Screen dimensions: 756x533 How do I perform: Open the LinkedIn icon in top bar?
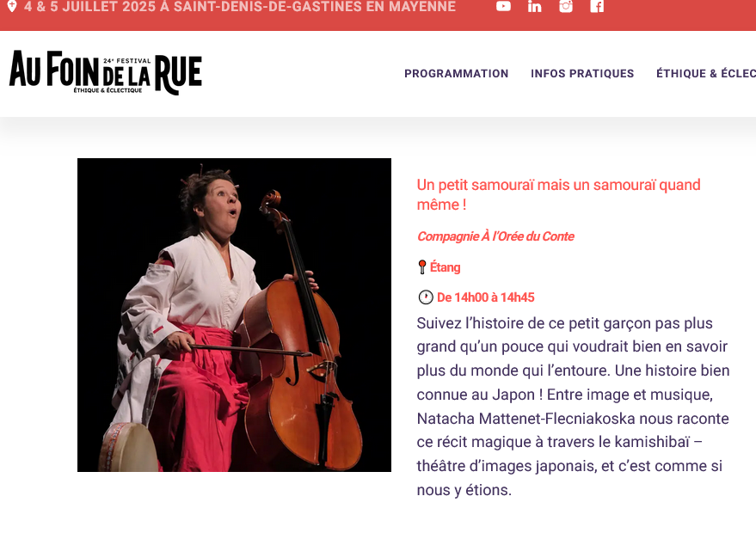[x=534, y=6]
